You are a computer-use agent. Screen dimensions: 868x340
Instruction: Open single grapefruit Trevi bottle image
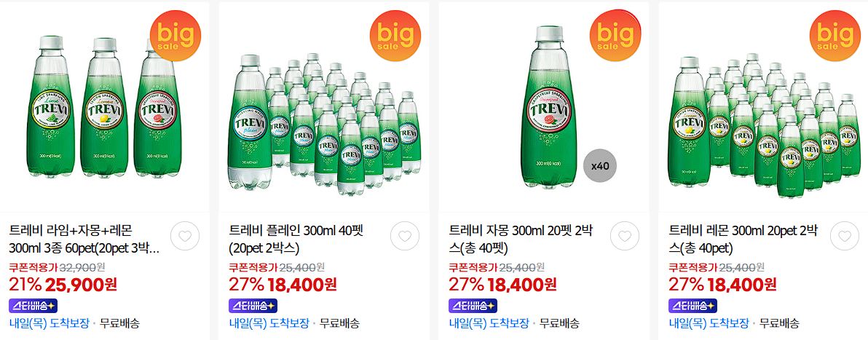tap(544, 106)
